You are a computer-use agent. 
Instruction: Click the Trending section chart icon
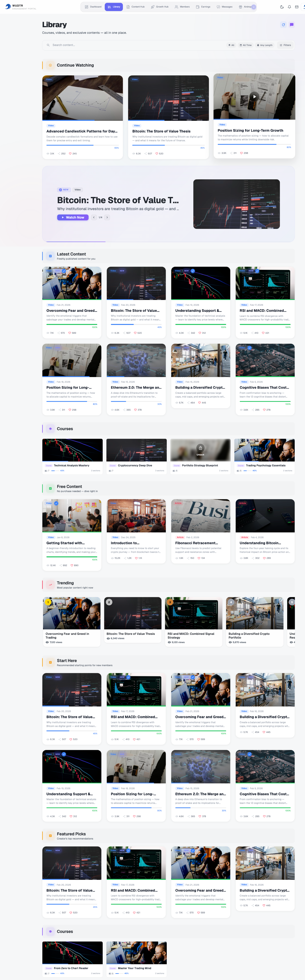coord(50,585)
